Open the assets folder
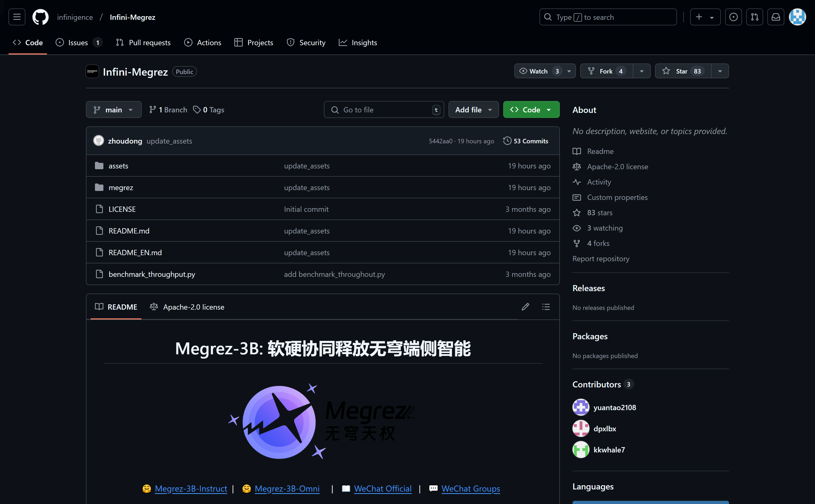 [x=118, y=166]
